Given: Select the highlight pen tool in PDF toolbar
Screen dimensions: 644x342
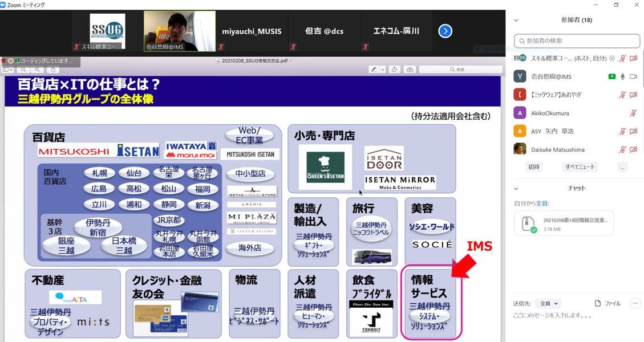Looking at the screenshot, I should [374, 70].
